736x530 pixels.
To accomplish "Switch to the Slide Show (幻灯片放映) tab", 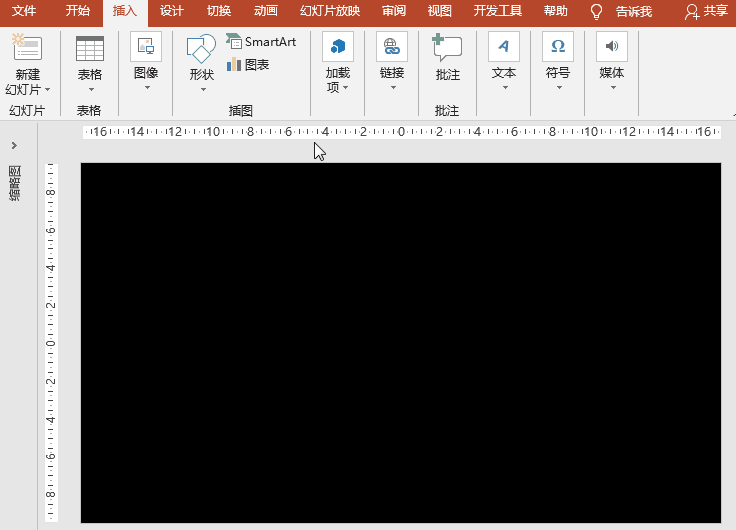I will pos(330,11).
